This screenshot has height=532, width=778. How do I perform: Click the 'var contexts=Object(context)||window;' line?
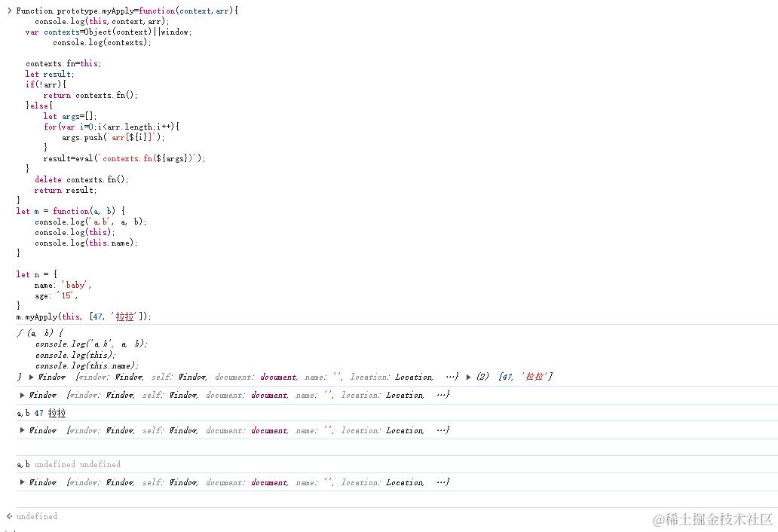coord(109,32)
